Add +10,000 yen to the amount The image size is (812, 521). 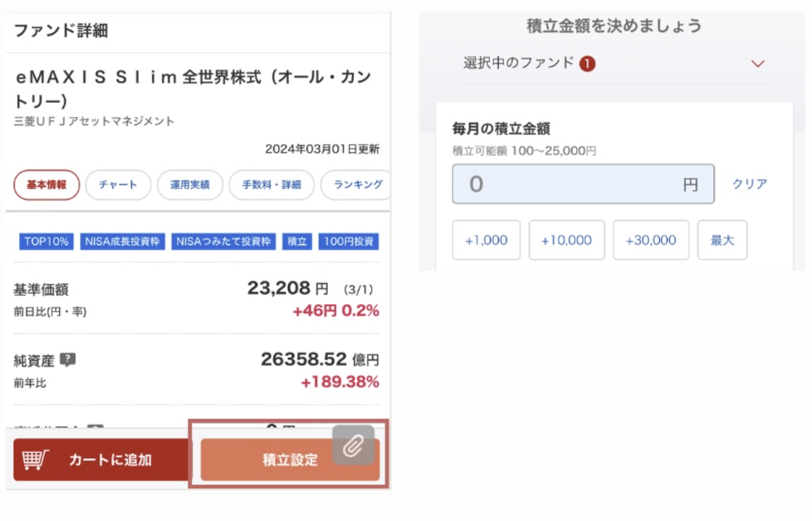click(566, 240)
